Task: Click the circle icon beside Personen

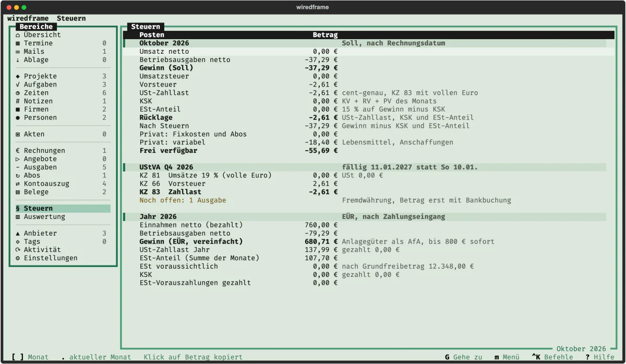Action: click(x=18, y=118)
